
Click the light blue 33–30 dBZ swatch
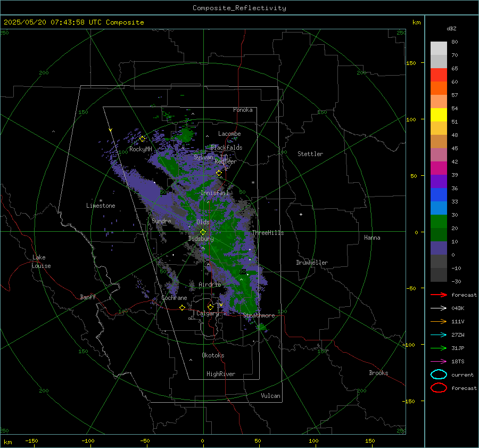tap(439, 208)
